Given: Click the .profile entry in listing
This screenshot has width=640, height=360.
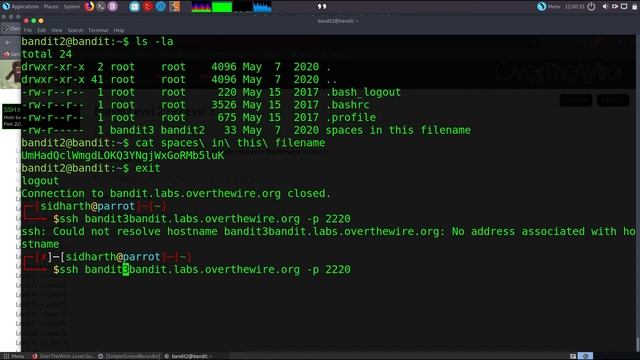Looking at the screenshot, I should (x=351, y=118).
